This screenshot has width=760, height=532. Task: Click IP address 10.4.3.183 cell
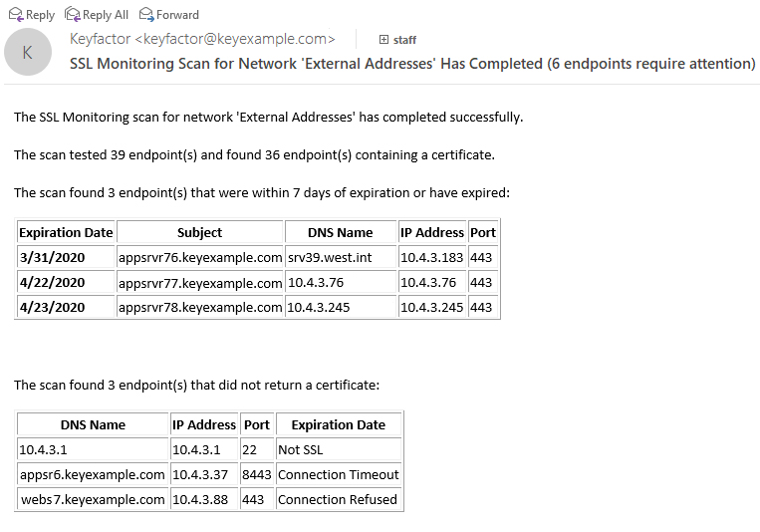432,257
